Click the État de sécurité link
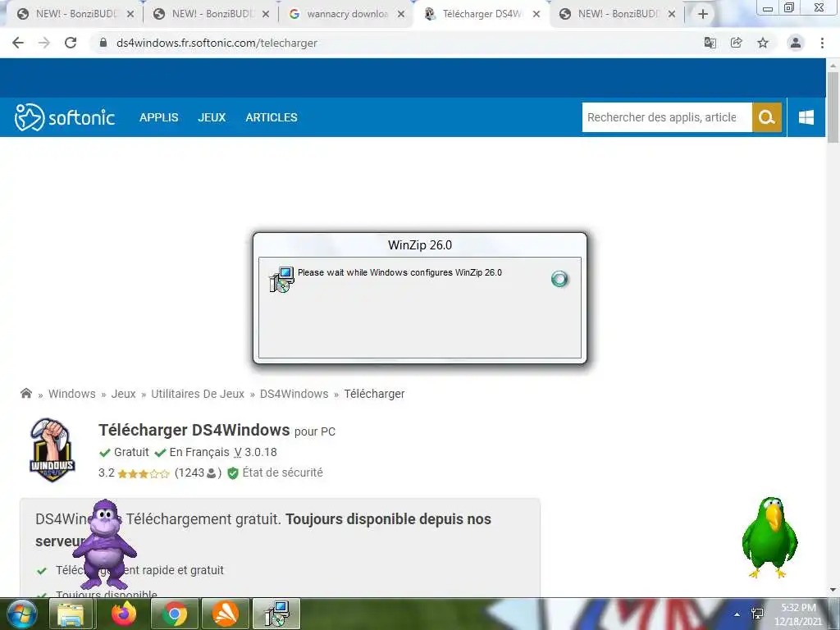 coord(282,472)
